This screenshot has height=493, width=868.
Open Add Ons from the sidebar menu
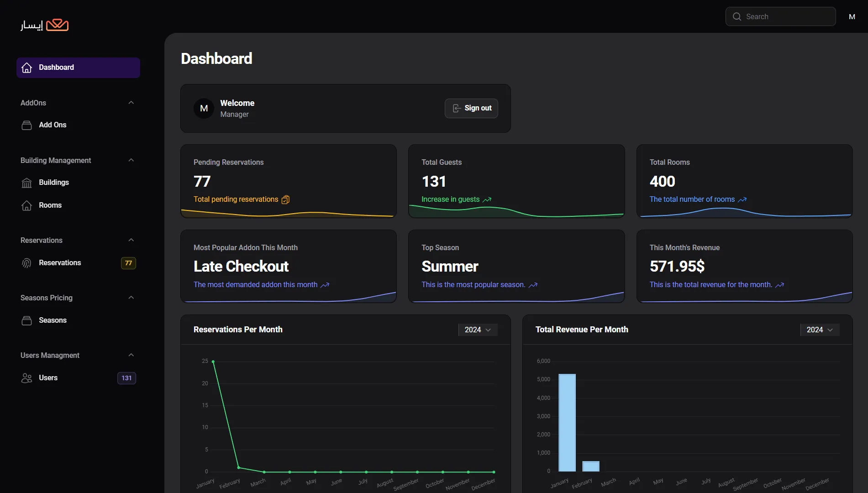point(53,125)
